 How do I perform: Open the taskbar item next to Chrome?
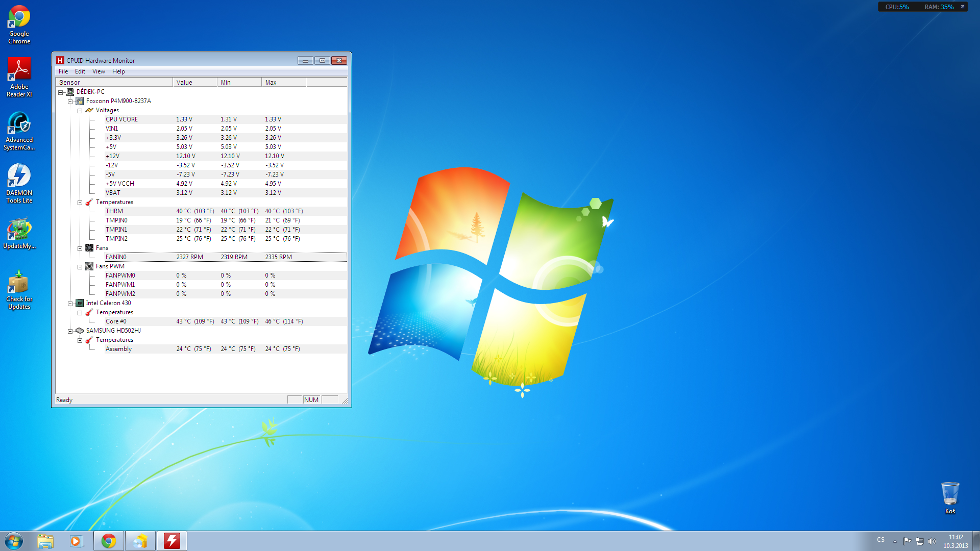point(140,541)
